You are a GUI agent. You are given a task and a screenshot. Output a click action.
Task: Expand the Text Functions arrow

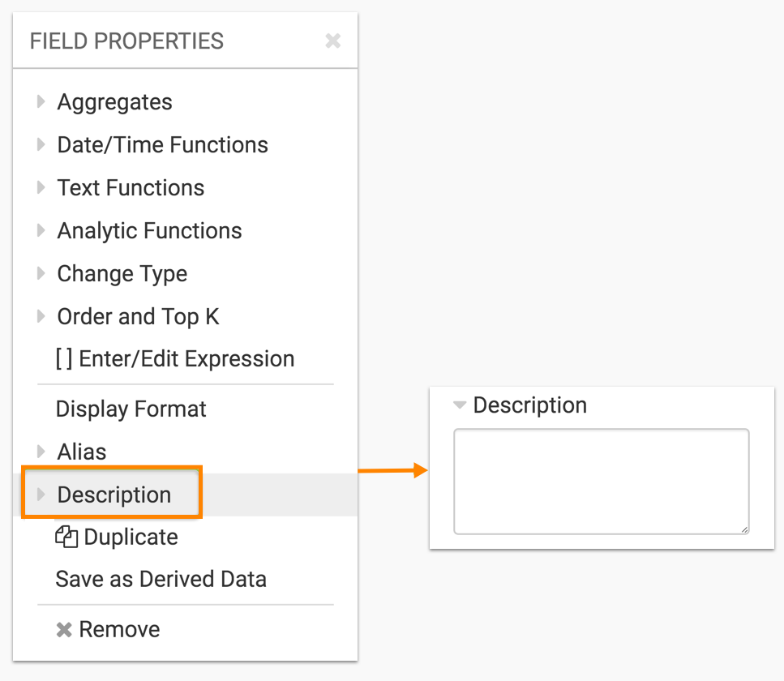(41, 188)
